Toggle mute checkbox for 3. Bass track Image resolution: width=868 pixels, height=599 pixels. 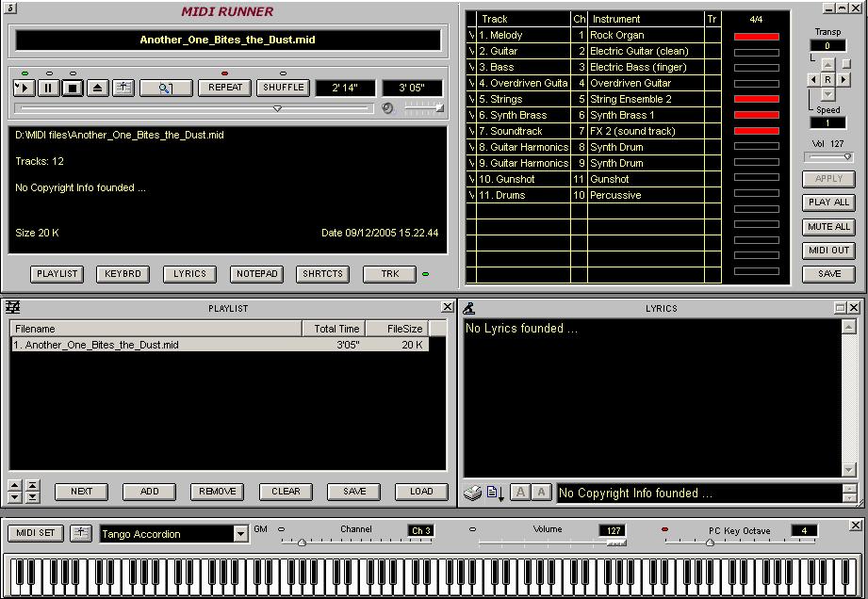(x=471, y=67)
